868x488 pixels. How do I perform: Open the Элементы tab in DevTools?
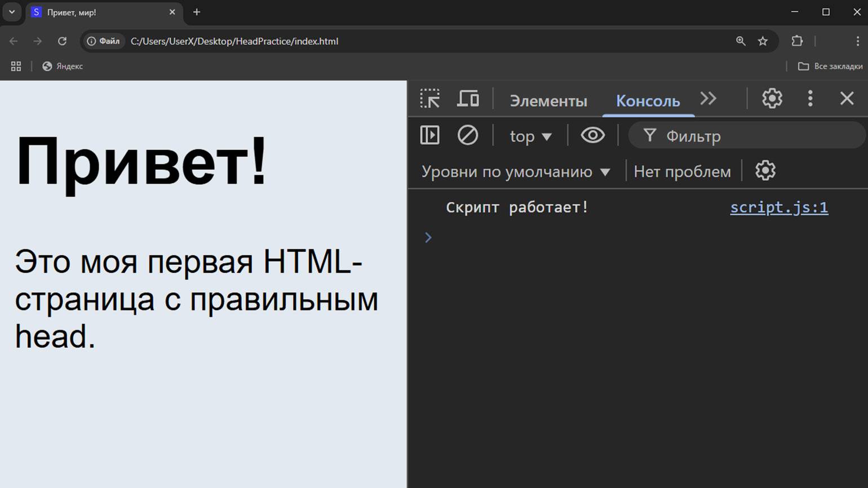pos(548,101)
